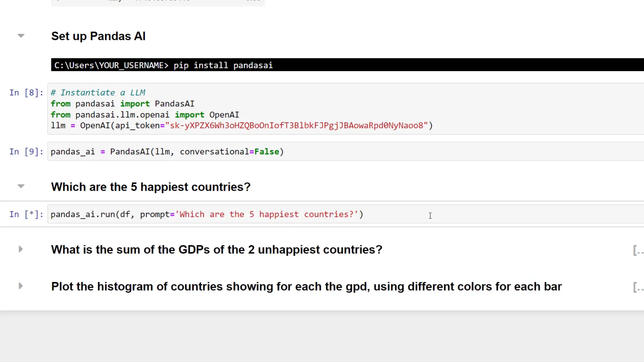The height and width of the screenshot is (362, 644).
Task: Select the 'Which are the 5 happiest countries?' heading
Action: [151, 187]
